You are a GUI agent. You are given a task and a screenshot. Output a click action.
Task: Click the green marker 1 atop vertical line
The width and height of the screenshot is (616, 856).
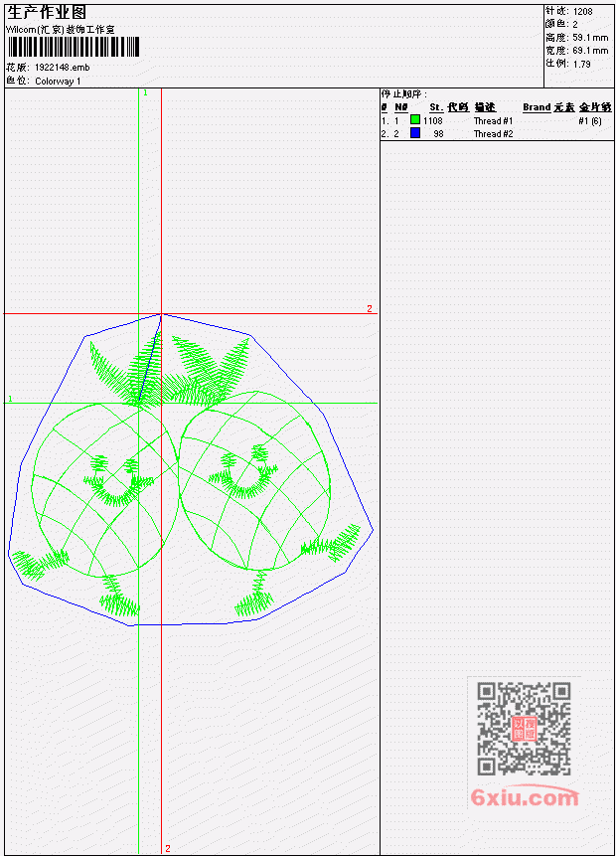click(145, 92)
